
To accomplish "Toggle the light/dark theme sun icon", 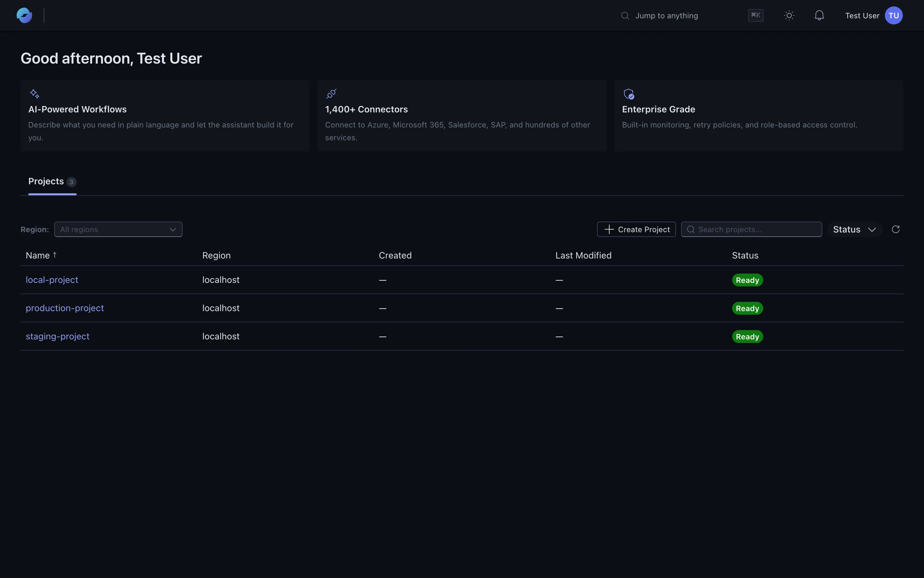I will [789, 15].
